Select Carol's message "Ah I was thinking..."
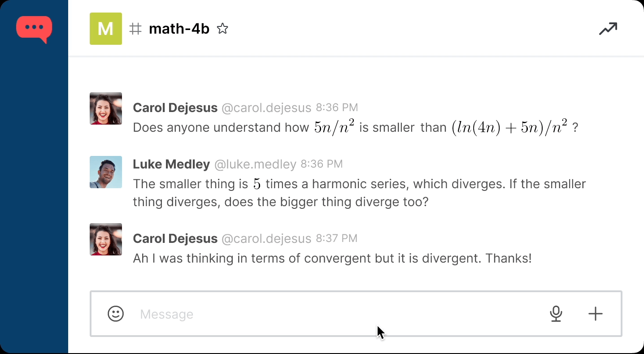The image size is (644, 354). tap(332, 259)
